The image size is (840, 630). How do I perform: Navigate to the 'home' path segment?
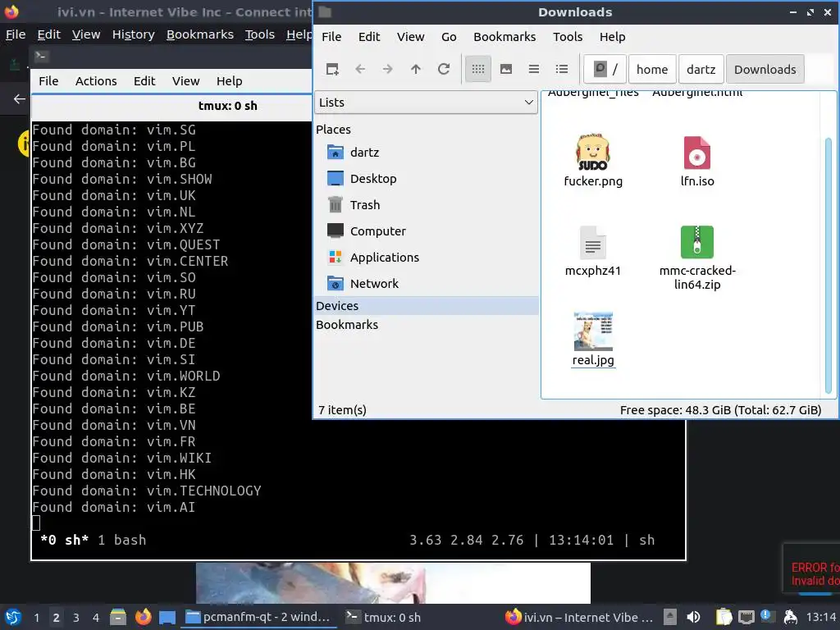[x=652, y=69]
